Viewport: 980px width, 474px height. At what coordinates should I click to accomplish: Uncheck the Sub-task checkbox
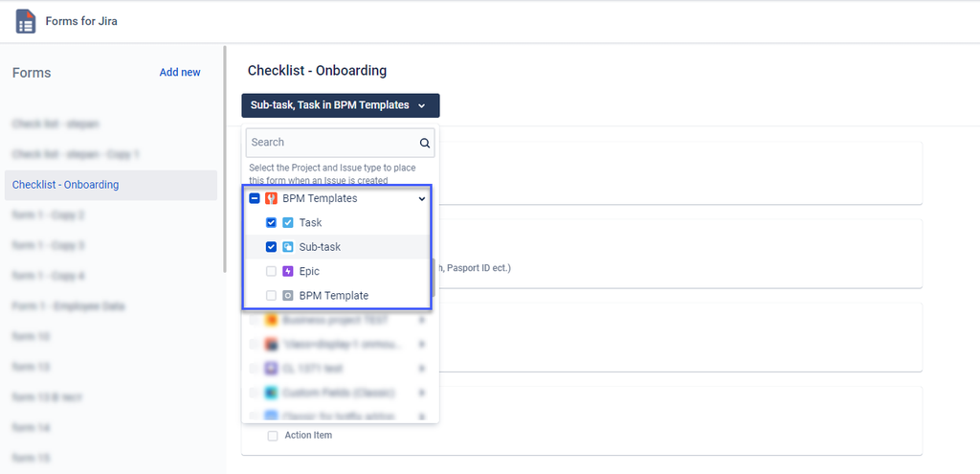271,247
